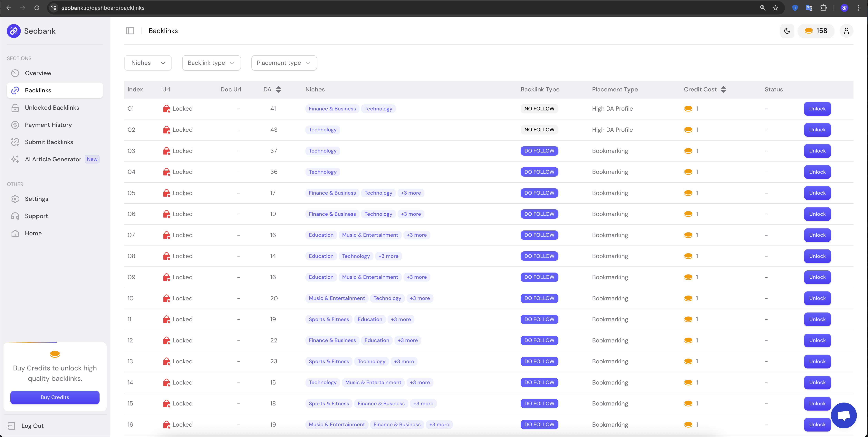Expand the Placement type dropdown
868x437 pixels.
tap(284, 63)
